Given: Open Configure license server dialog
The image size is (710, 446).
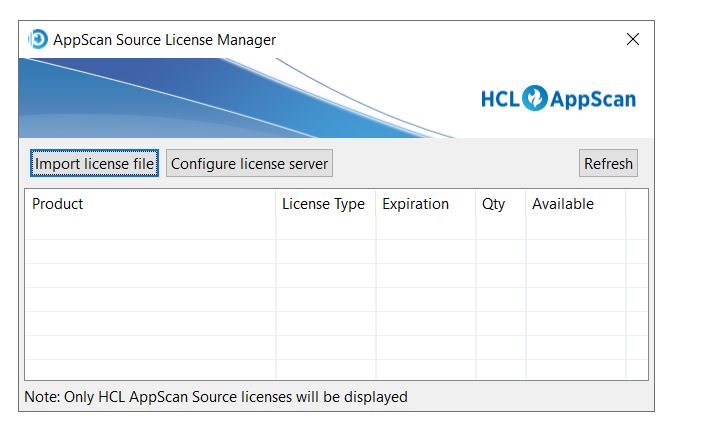Looking at the screenshot, I should (249, 163).
